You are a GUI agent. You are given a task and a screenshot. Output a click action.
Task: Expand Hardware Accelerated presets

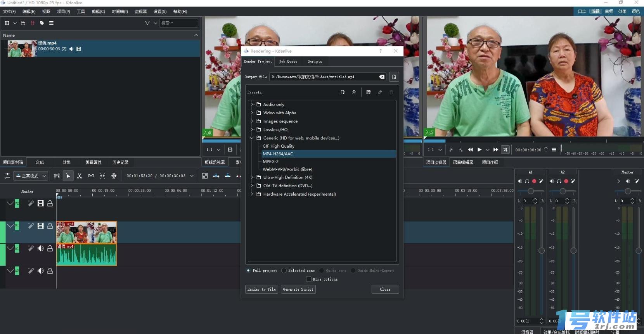pyautogui.click(x=252, y=194)
